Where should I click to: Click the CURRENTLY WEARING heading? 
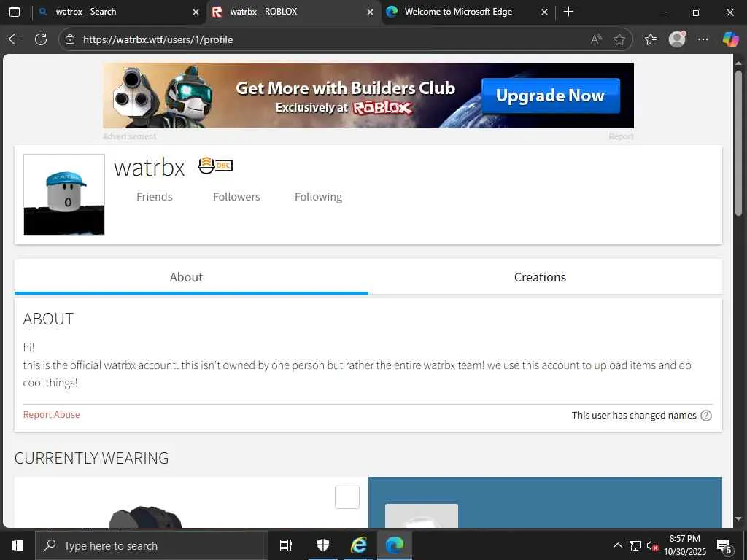[91, 458]
